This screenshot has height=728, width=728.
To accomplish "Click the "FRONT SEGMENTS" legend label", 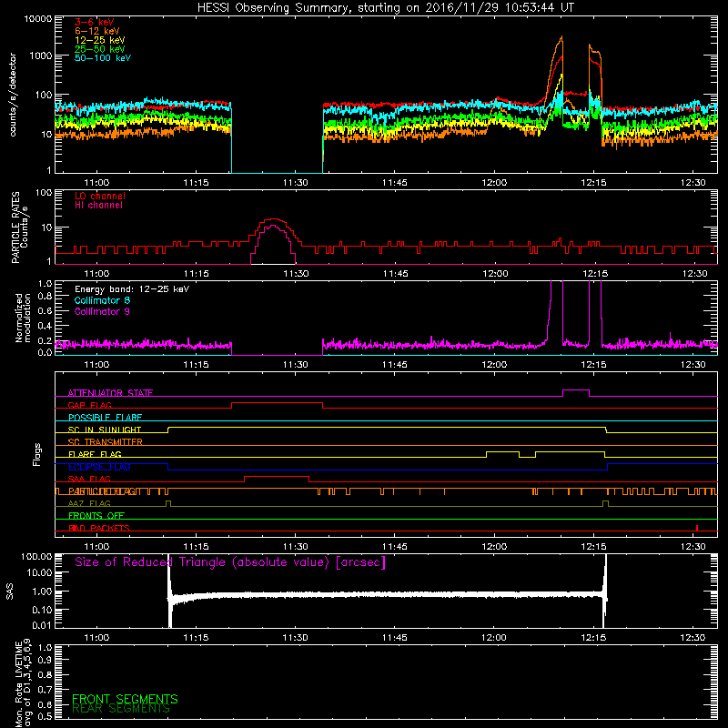I will pyautogui.click(x=125, y=699).
